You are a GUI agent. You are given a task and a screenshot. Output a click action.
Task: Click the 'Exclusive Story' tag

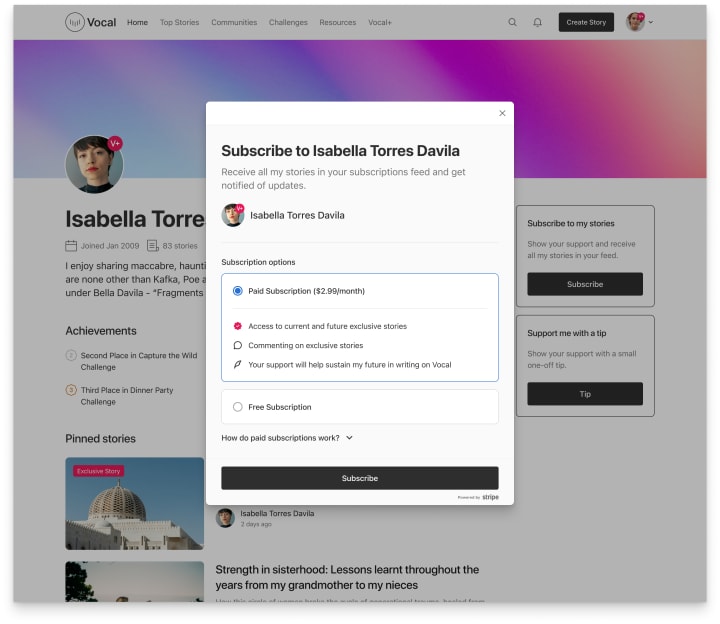[x=98, y=471]
